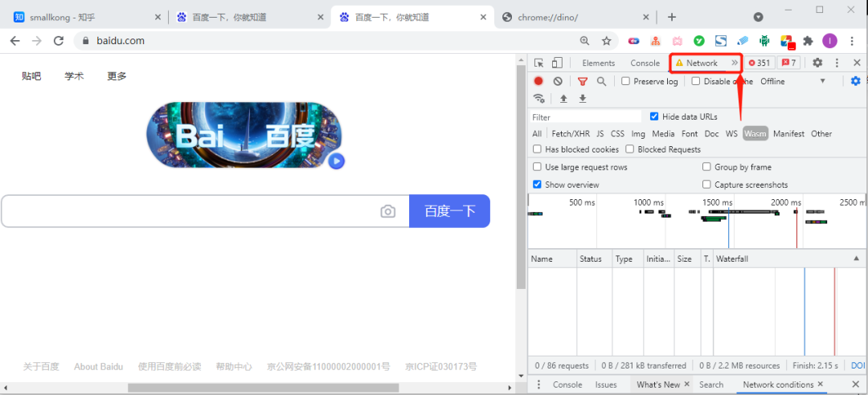Enable Group by frame checkbox
The height and width of the screenshot is (395, 868).
(706, 167)
